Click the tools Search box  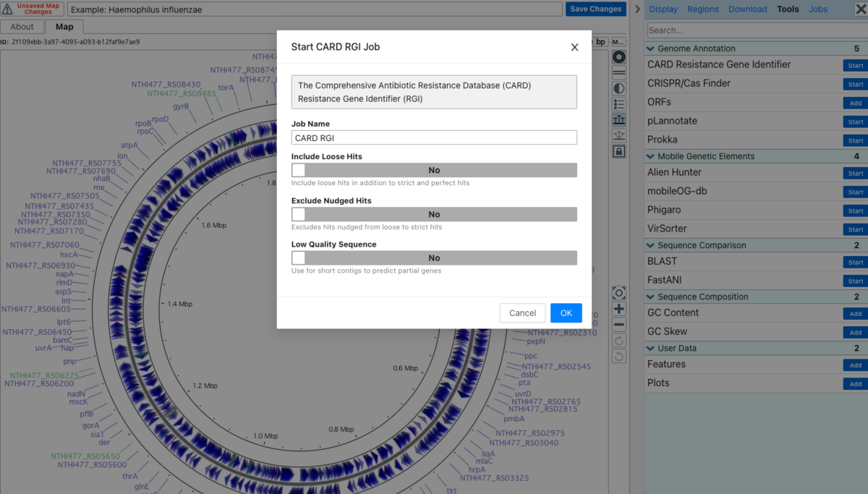[756, 30]
